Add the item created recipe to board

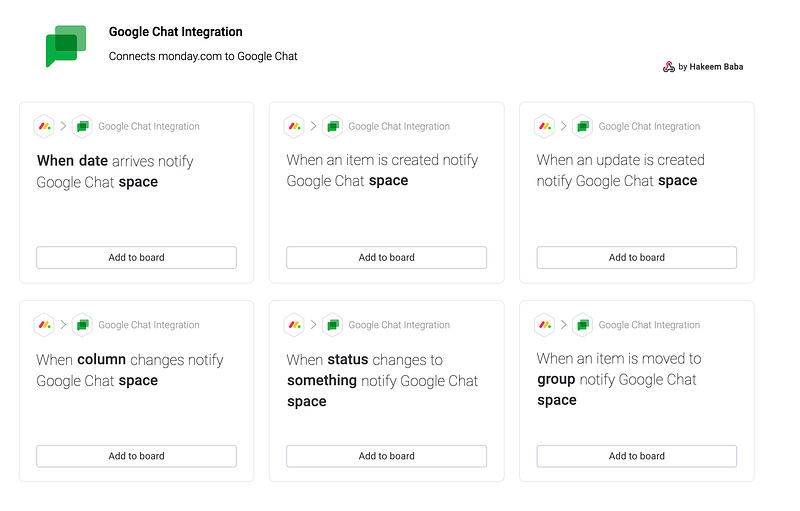(x=386, y=258)
